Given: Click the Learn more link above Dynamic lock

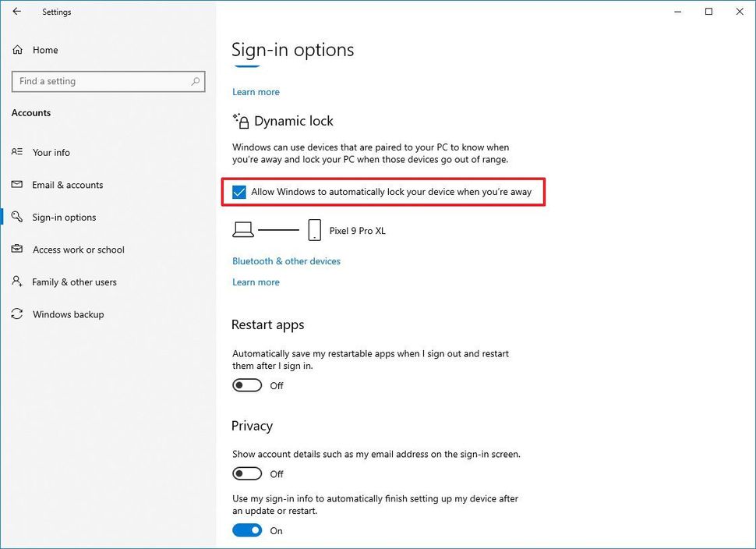Looking at the screenshot, I should coord(256,92).
